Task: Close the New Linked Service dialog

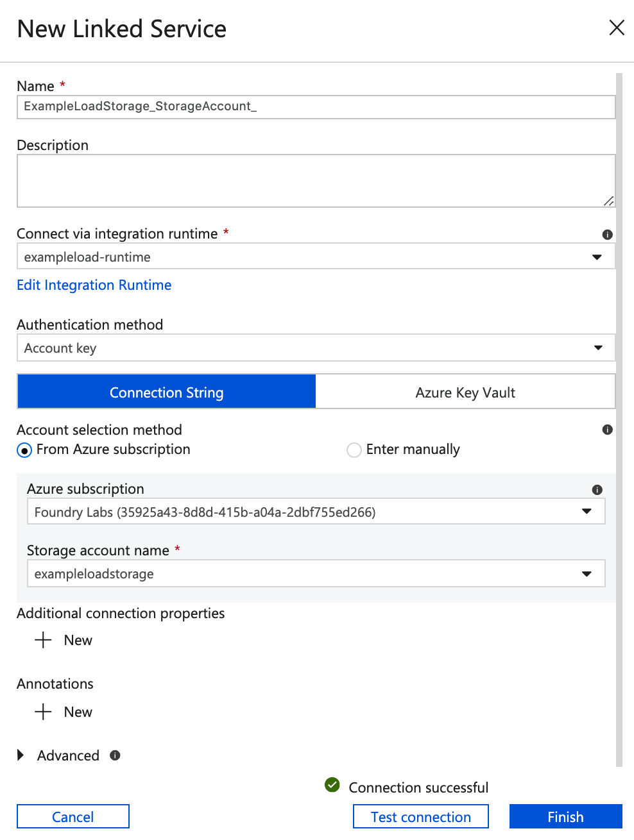Action: 616,28
